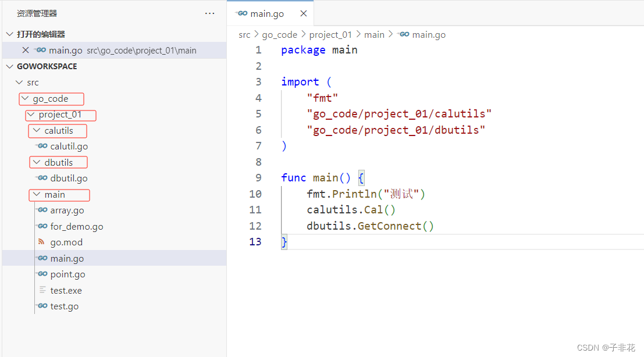Click the Go icon beside calutil.go
This screenshot has height=357, width=644.
(41, 146)
